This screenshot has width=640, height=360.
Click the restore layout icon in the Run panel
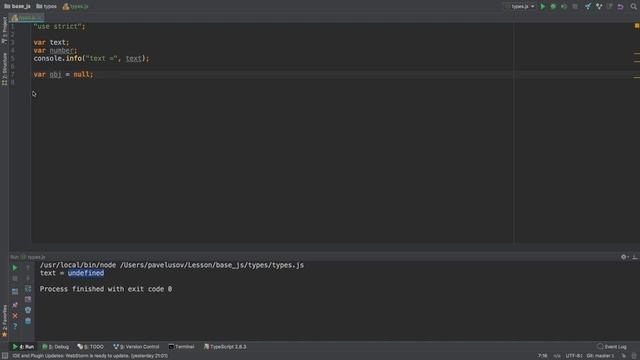tap(15, 291)
